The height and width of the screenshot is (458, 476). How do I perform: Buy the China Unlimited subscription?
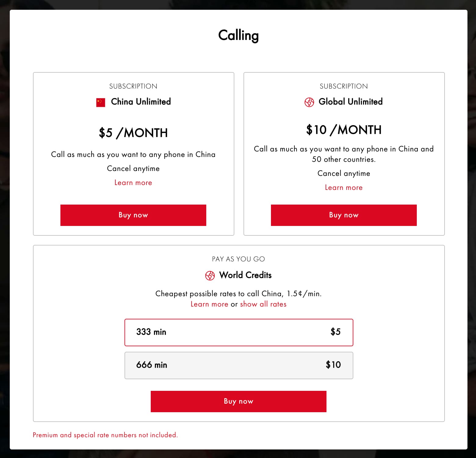(133, 215)
